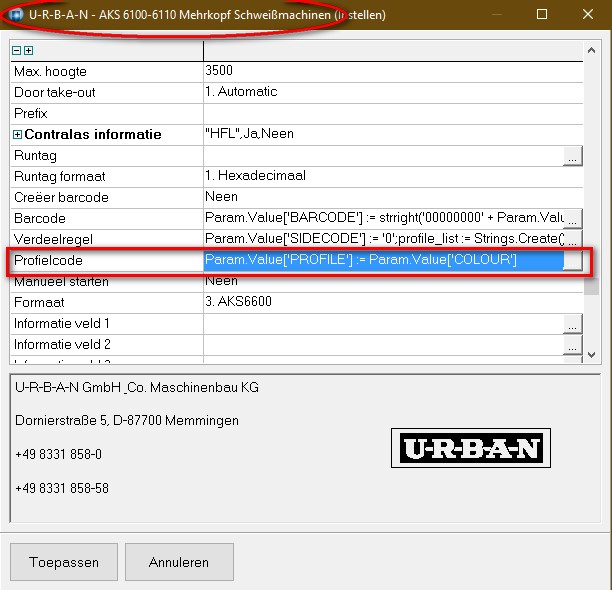The height and width of the screenshot is (590, 612).
Task: Select the Door take-out value 1. Automatic
Action: (241, 92)
